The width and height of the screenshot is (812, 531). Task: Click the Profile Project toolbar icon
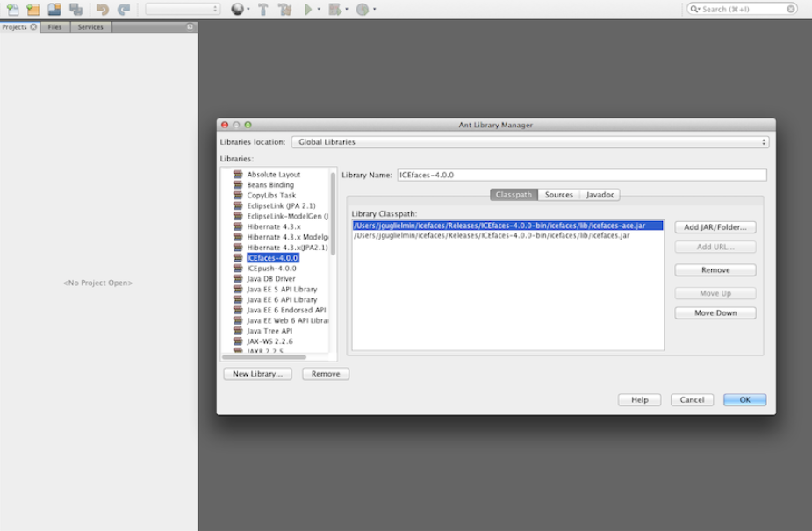point(363,9)
